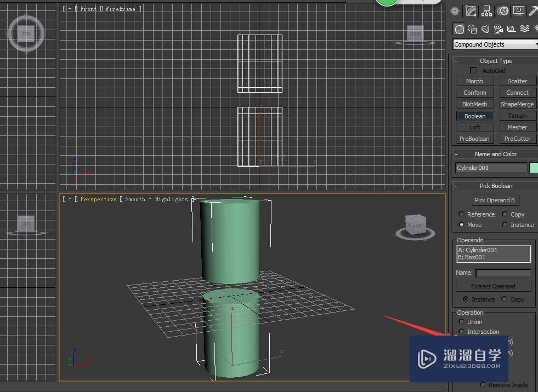Select the Lights creation icon

[485, 29]
